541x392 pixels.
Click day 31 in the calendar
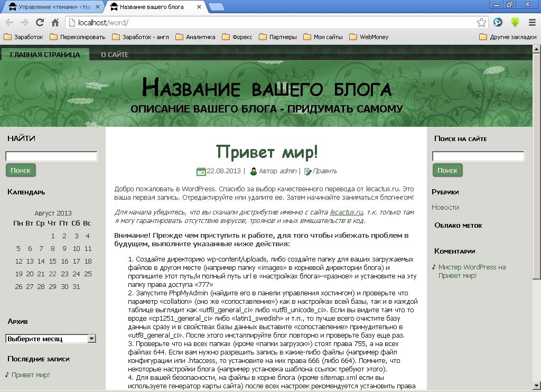tap(76, 287)
